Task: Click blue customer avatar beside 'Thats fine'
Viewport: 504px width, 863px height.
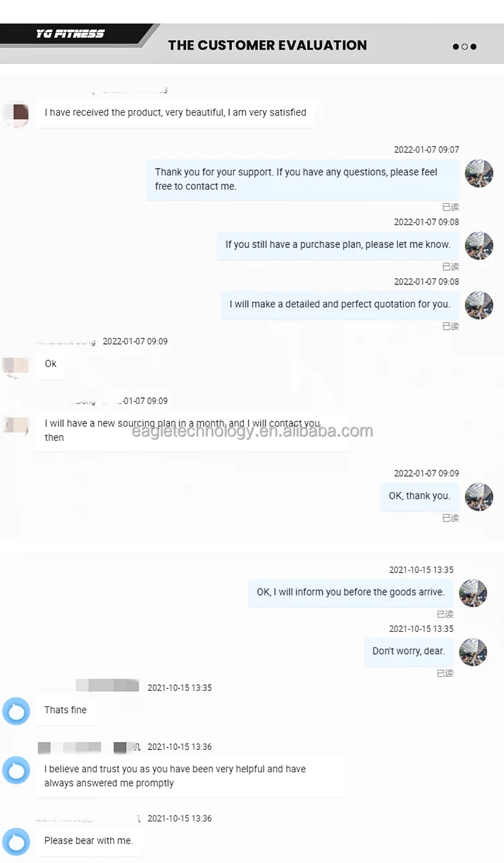Action: pyautogui.click(x=16, y=711)
